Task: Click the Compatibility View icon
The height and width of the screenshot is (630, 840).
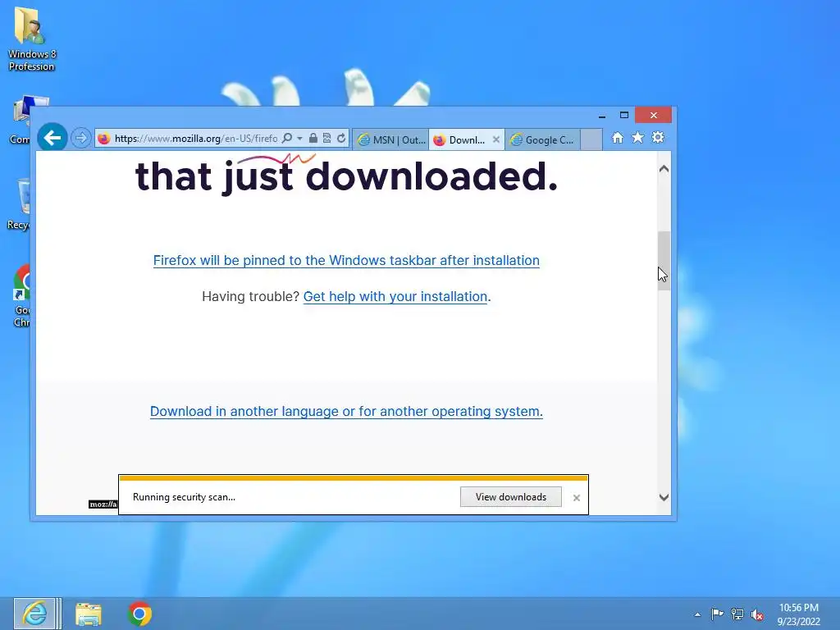Action: point(326,138)
